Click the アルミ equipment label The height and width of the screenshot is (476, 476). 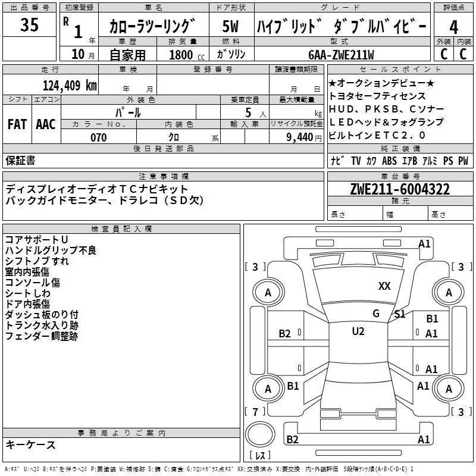pyautogui.click(x=430, y=161)
